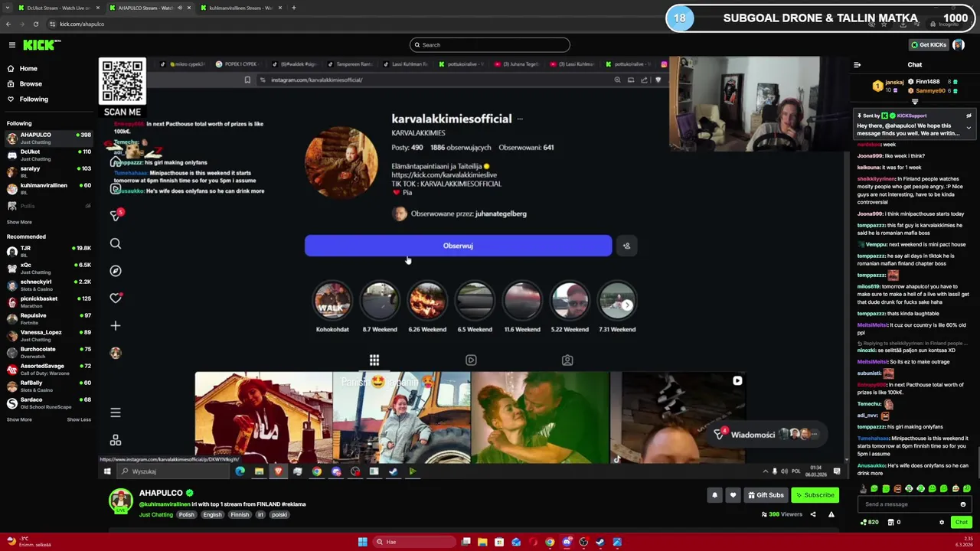The image size is (980, 551).
Task: Expand Following list with Show More
Action: pyautogui.click(x=19, y=223)
